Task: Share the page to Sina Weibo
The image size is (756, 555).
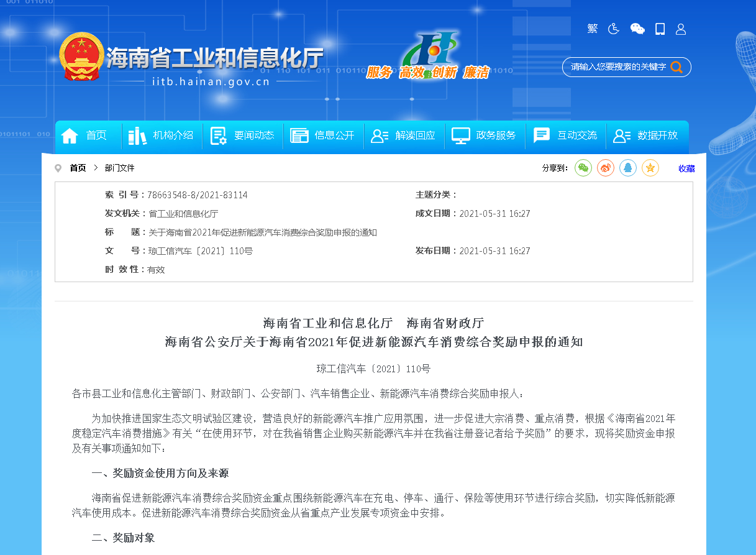Action: pyautogui.click(x=605, y=168)
